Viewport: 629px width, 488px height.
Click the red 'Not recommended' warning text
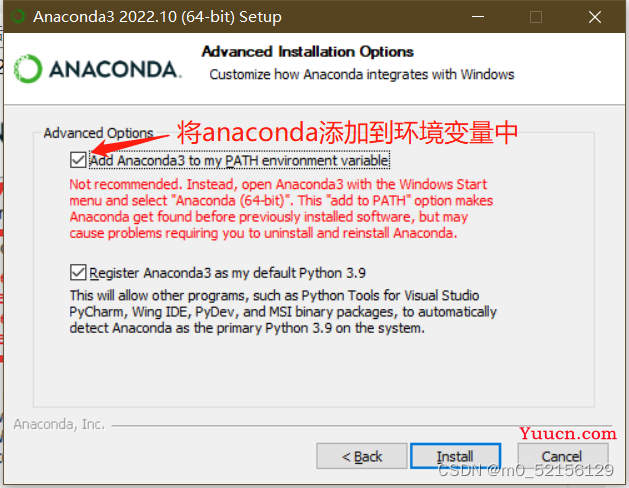click(281, 209)
